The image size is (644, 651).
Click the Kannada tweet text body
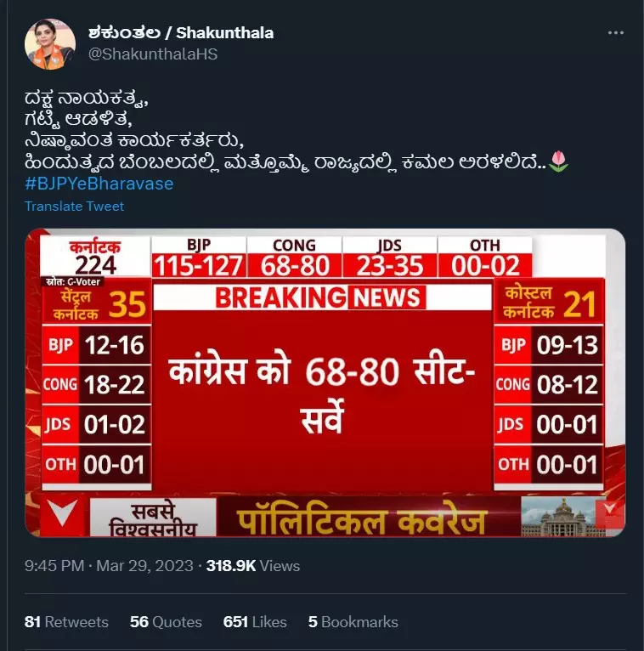[x=297, y=130]
